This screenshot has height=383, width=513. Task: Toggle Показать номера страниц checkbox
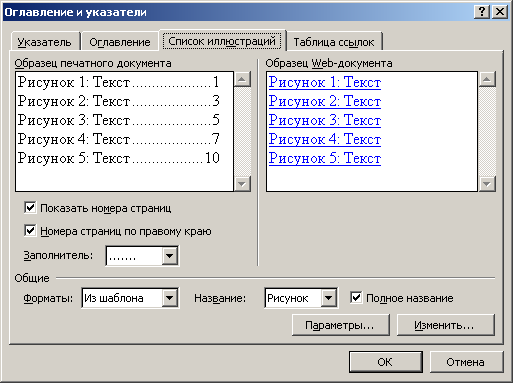[30, 208]
